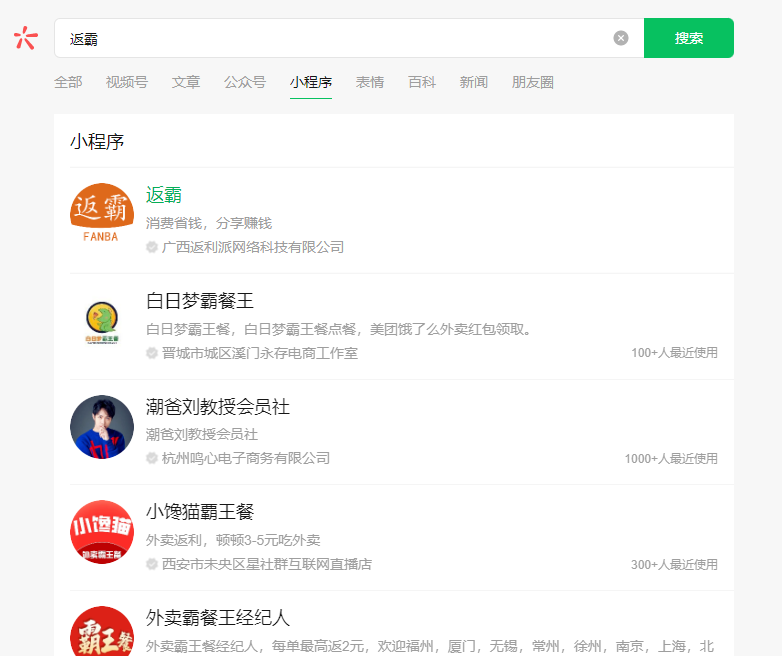This screenshot has width=782, height=656.
Task: Click the text 消费省钱，分享赚钱
Action: (x=209, y=223)
